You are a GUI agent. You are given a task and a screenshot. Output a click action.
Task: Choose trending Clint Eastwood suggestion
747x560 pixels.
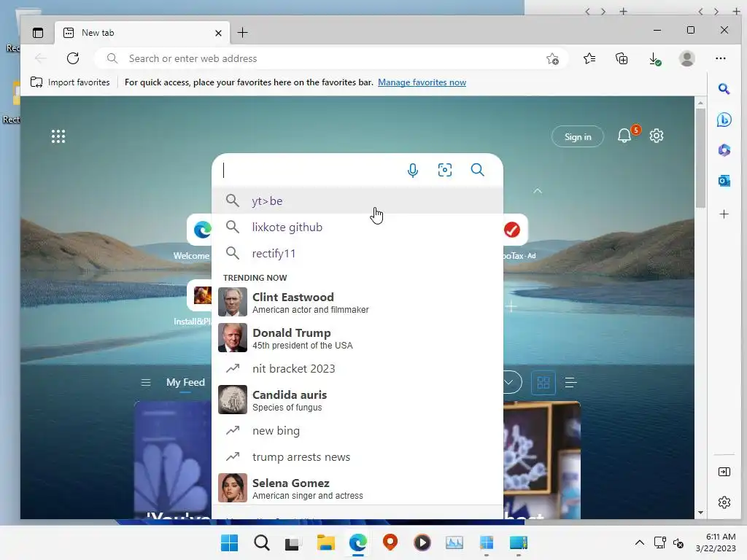[357, 303]
